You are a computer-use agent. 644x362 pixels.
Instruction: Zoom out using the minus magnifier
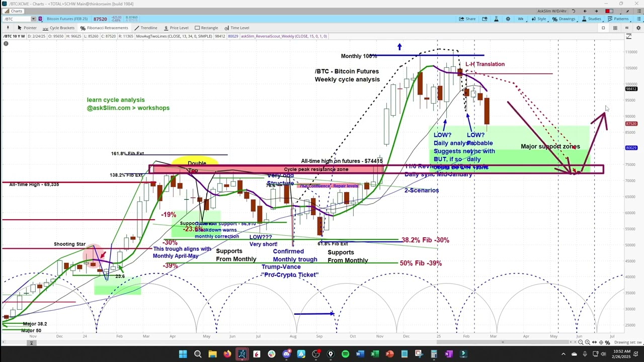coord(581,342)
